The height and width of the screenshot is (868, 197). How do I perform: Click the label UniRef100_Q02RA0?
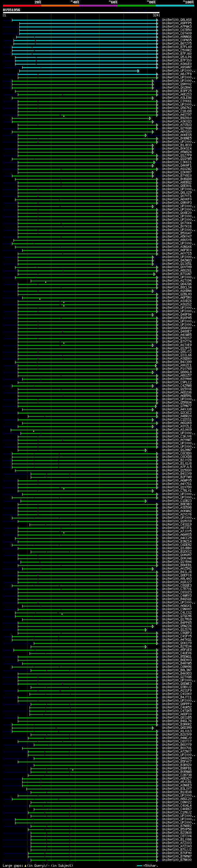pos(177,88)
